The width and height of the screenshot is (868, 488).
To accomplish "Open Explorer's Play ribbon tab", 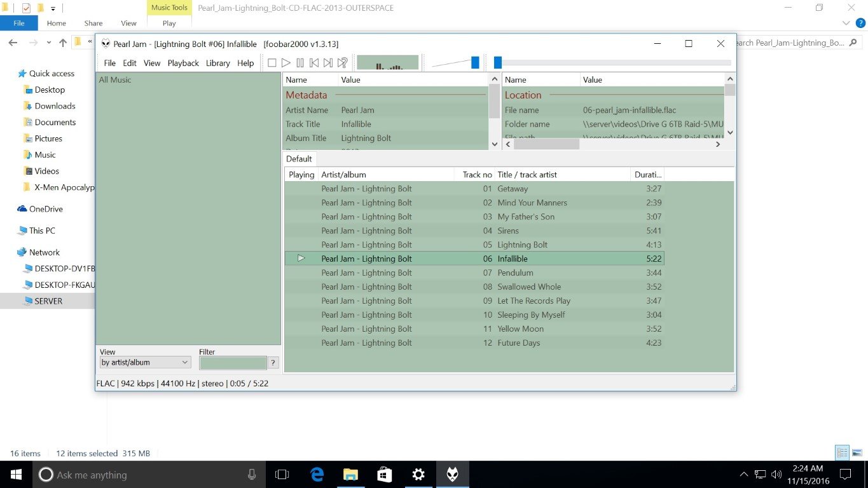I will [x=169, y=23].
